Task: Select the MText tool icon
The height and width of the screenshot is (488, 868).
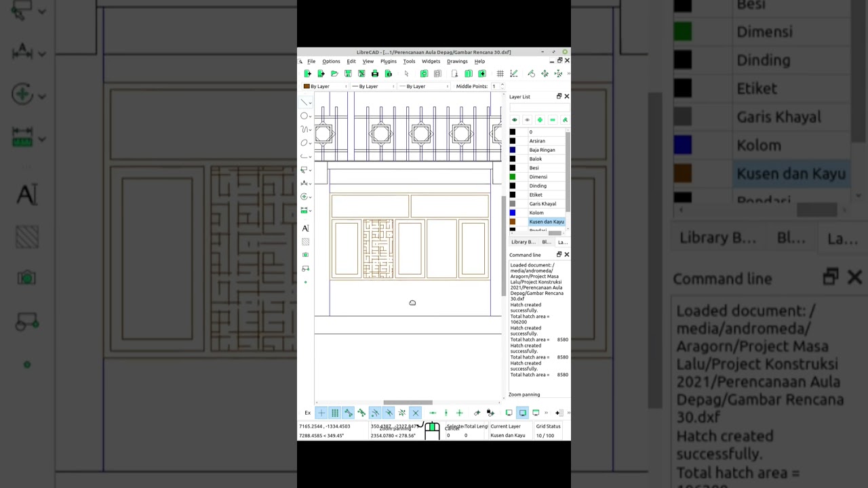Action: click(305, 228)
